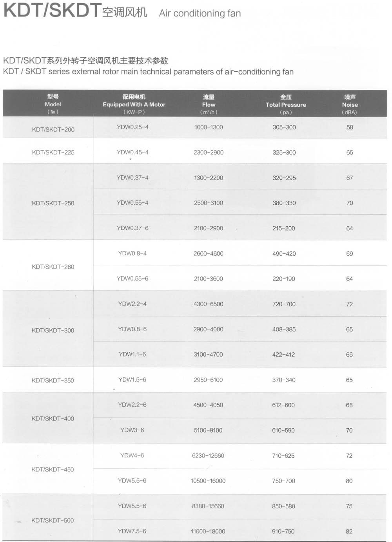Click the Equipped With A Motor header
The height and width of the screenshot is (542, 392).
click(134, 104)
